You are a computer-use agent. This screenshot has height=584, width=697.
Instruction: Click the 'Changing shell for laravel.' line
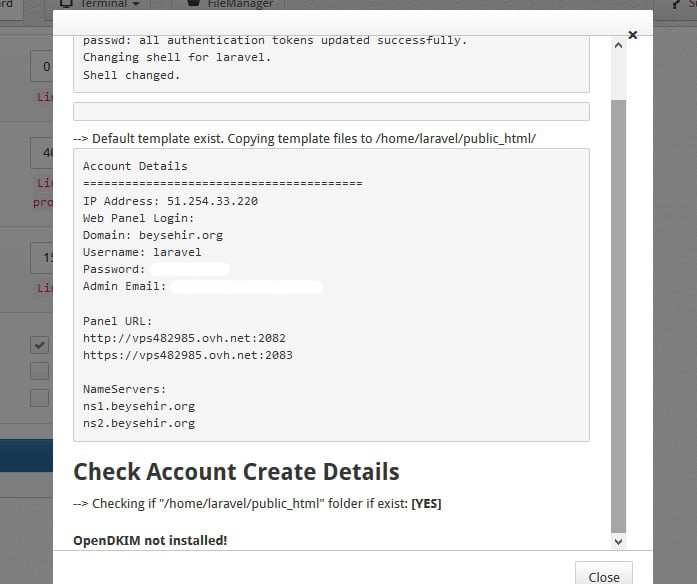[x=177, y=57]
